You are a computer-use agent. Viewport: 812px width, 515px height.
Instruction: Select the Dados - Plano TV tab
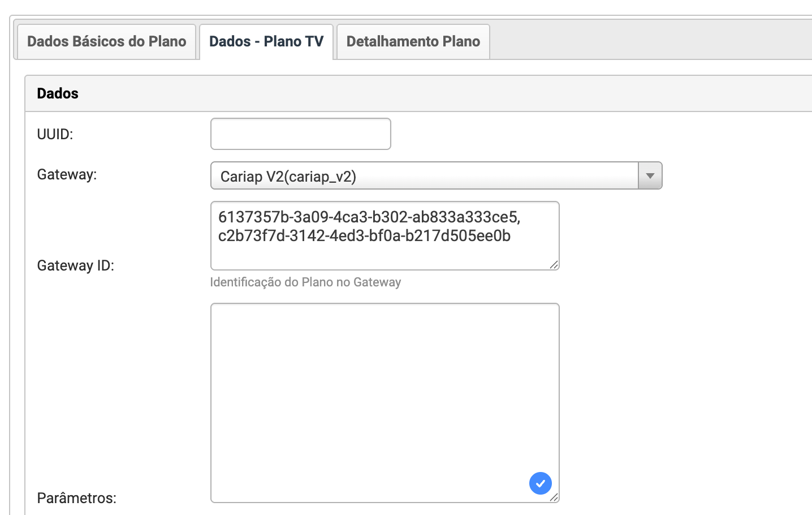point(266,41)
